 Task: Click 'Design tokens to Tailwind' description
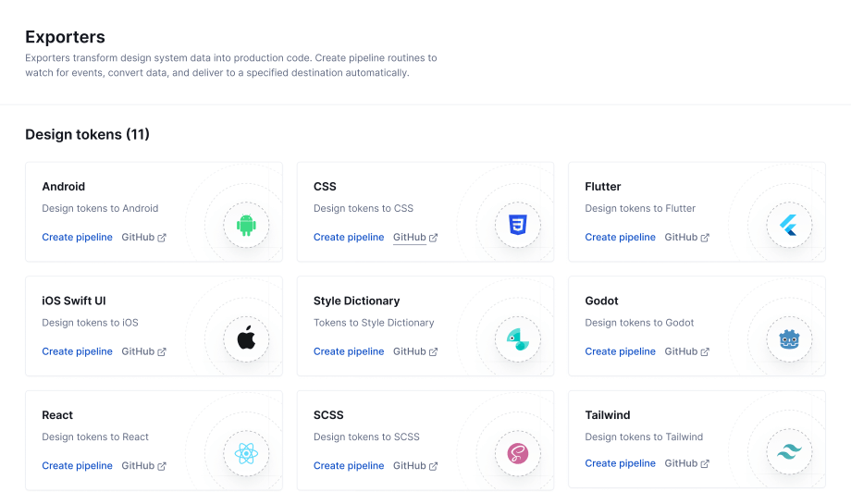(x=644, y=436)
